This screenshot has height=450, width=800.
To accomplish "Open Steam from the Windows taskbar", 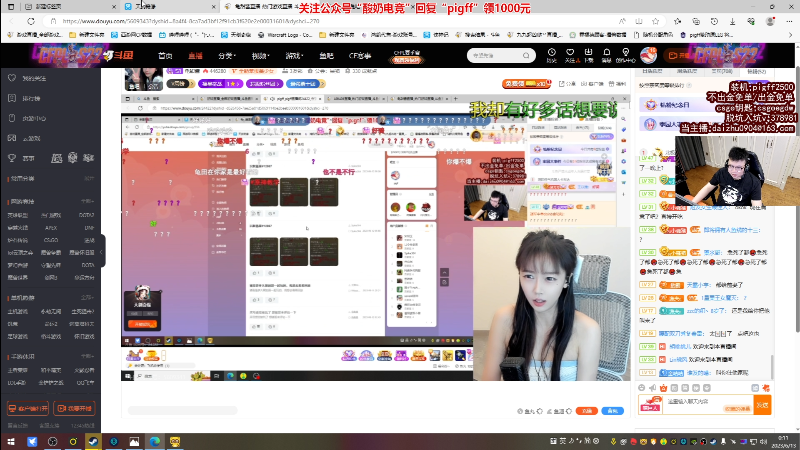I will coord(93,441).
